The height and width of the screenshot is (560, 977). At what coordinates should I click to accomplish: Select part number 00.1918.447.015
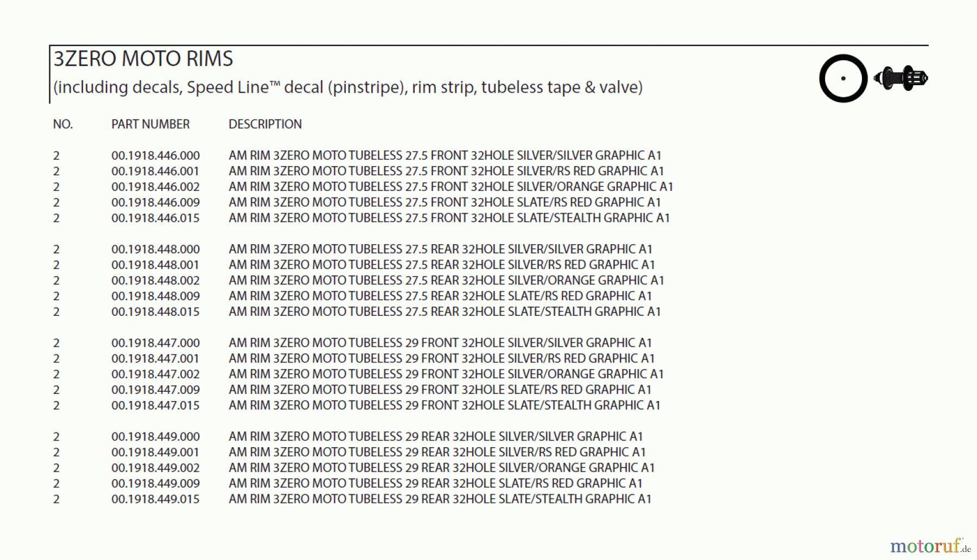pos(155,406)
